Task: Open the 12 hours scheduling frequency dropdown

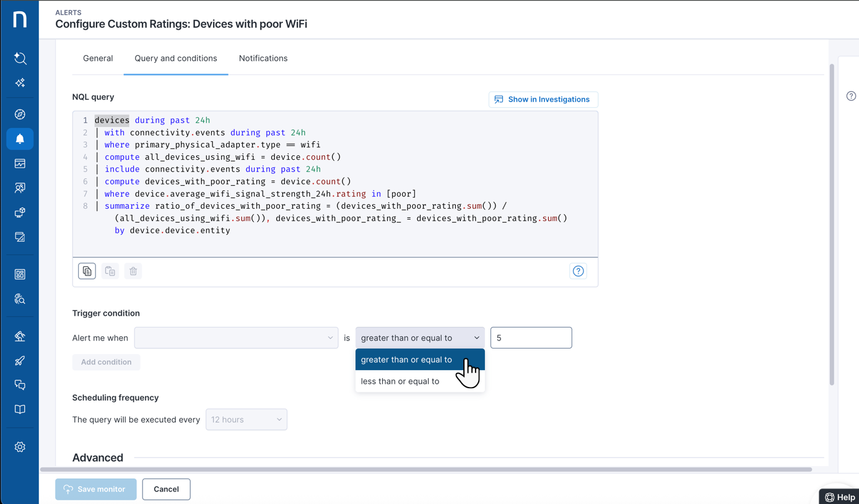Action: pyautogui.click(x=246, y=420)
